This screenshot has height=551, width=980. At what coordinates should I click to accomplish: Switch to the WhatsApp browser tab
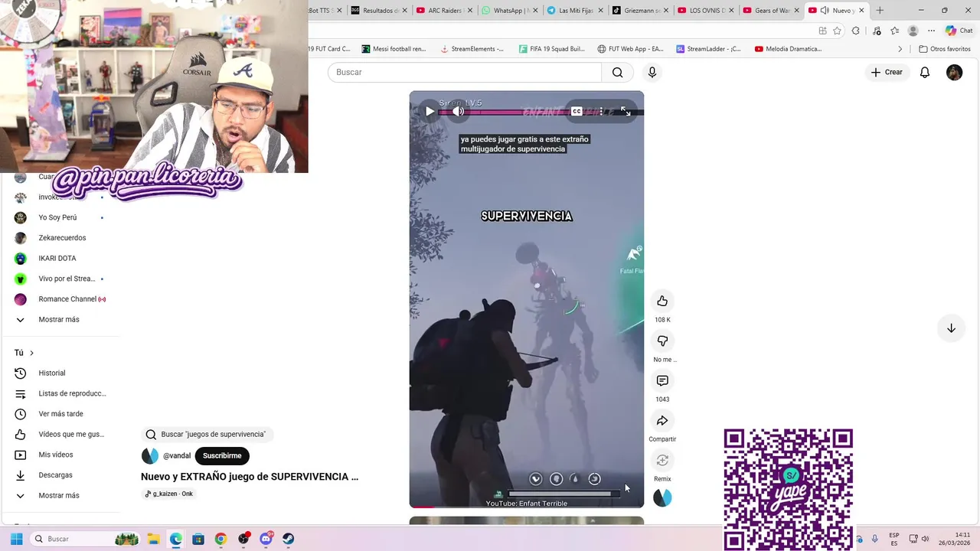508,10
